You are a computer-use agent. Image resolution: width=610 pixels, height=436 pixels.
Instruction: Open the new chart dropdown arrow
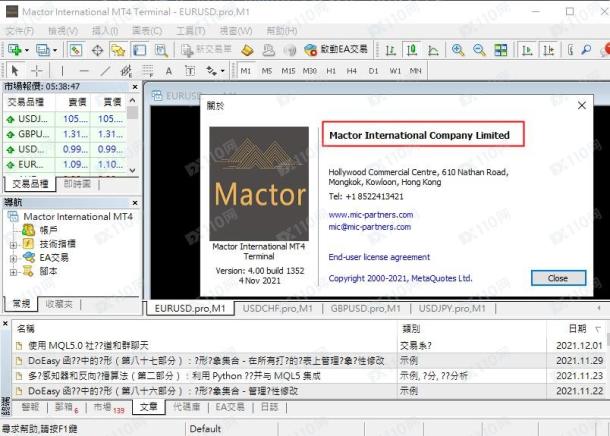(27, 50)
